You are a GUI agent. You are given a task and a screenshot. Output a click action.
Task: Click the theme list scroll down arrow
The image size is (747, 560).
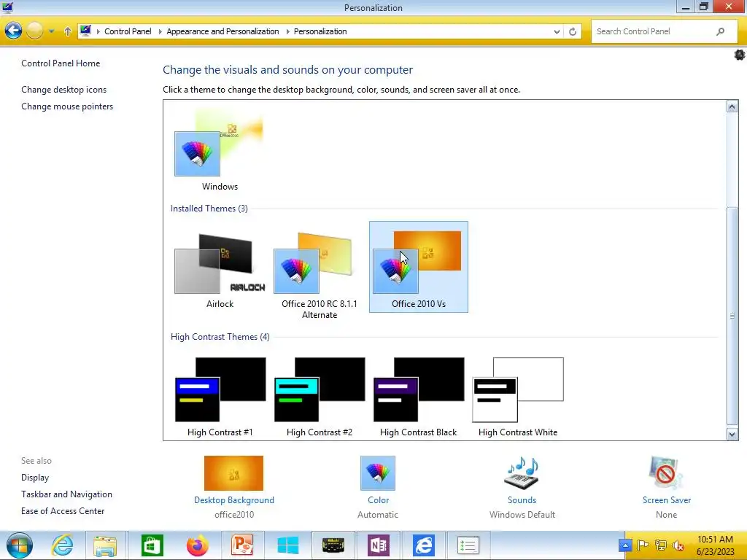[732, 434]
